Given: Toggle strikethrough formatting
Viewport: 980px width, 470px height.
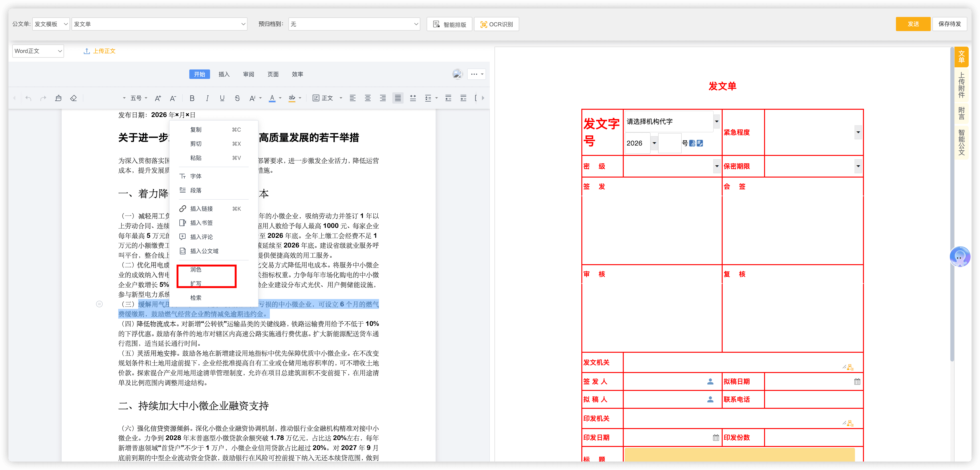Looking at the screenshot, I should pyautogui.click(x=237, y=98).
